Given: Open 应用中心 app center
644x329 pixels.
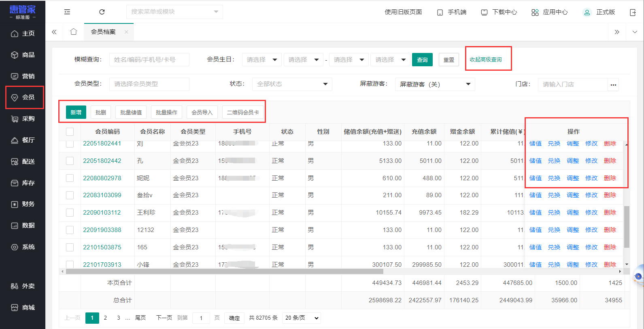Looking at the screenshot, I should coord(549,12).
